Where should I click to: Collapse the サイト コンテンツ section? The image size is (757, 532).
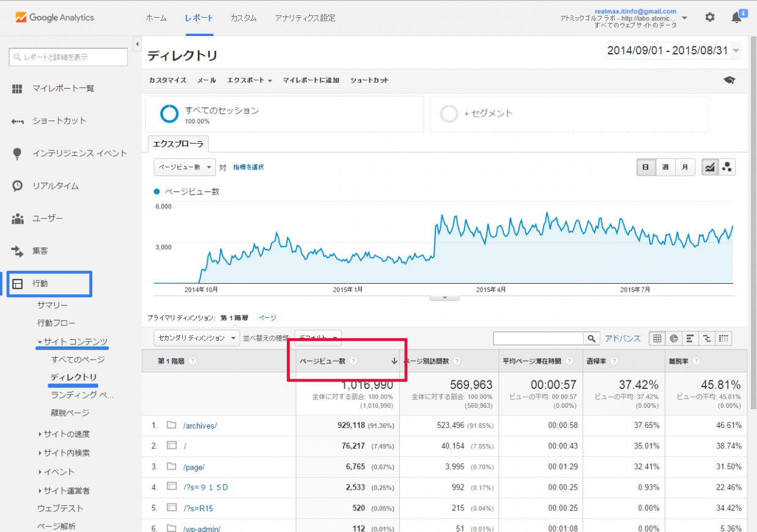pos(72,342)
